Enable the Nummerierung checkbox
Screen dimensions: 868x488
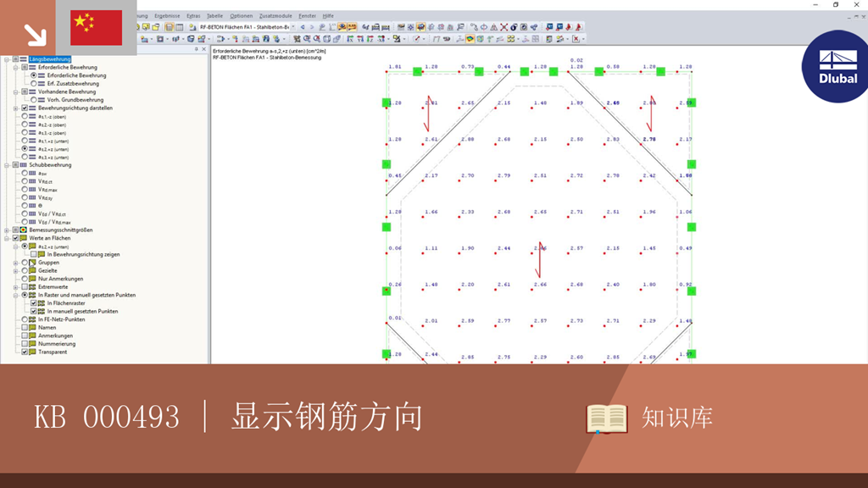coord(25,344)
